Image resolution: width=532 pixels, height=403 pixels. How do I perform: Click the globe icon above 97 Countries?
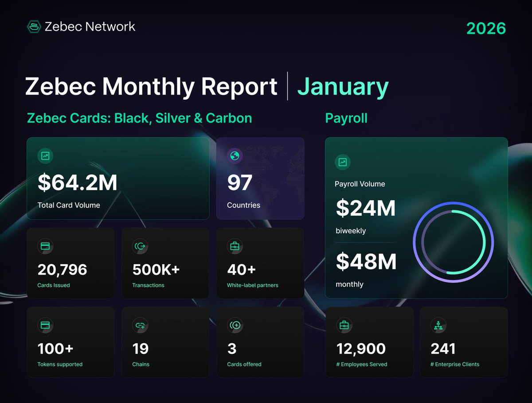pos(235,156)
